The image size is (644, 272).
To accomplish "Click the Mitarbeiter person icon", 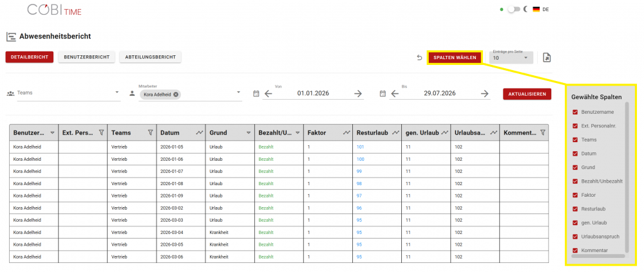I will point(132,93).
